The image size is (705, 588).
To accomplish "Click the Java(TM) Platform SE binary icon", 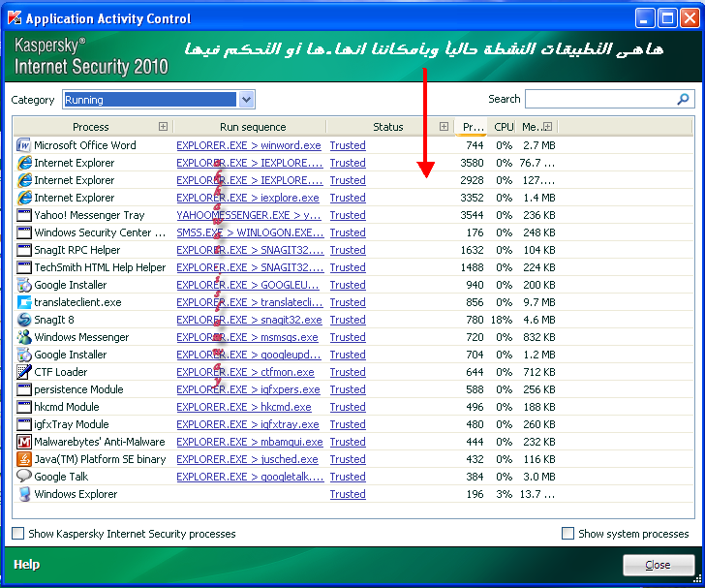I will (23, 459).
